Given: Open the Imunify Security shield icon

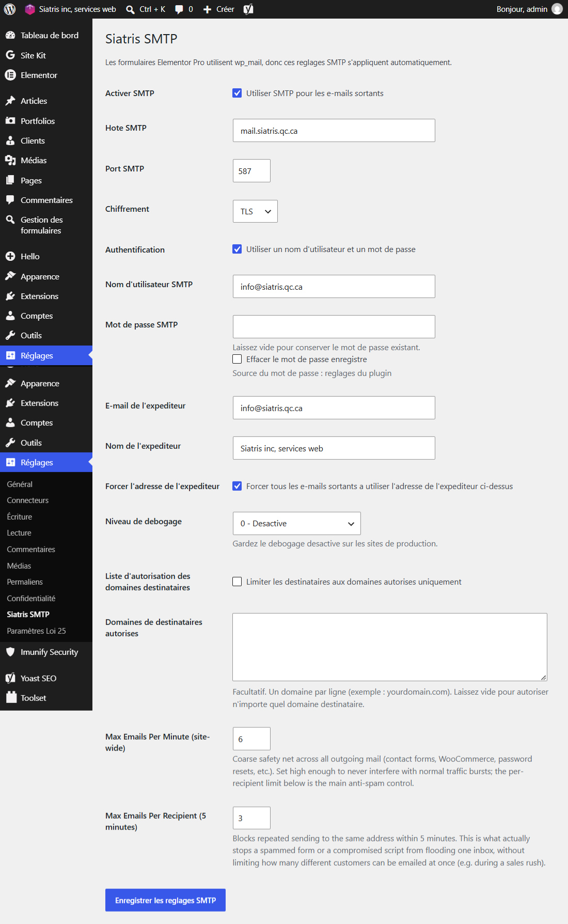Looking at the screenshot, I should coord(10,652).
